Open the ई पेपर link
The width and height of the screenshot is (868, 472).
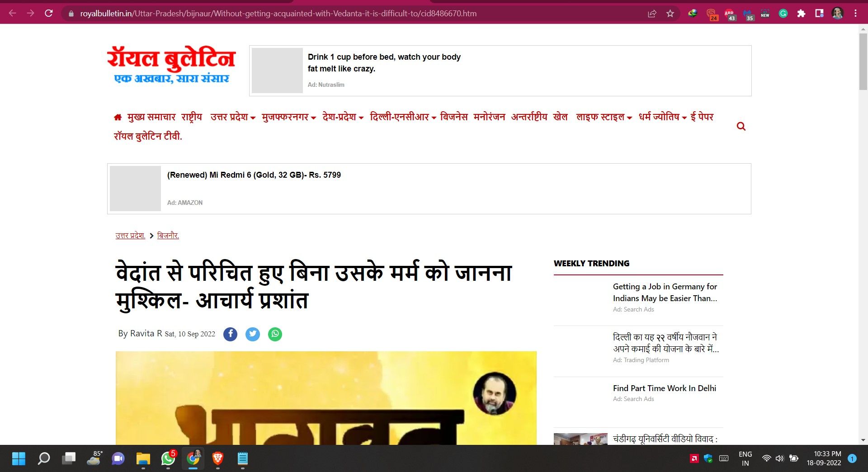[x=702, y=117]
